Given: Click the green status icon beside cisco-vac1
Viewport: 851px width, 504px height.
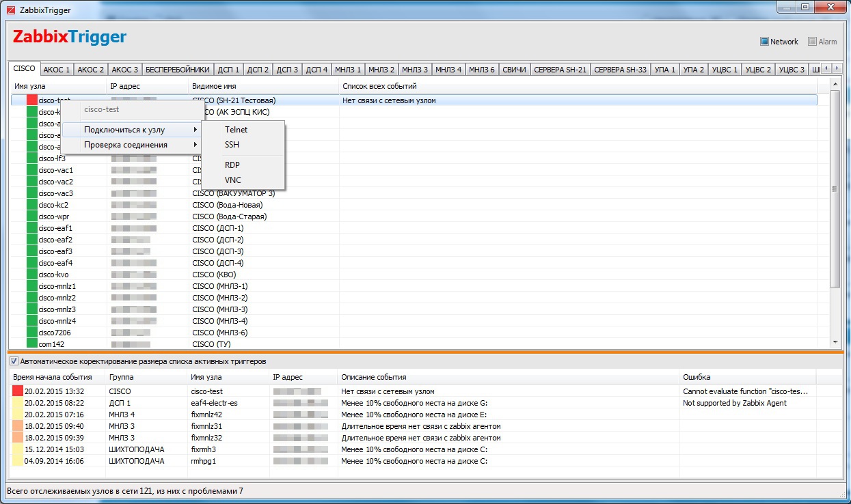Looking at the screenshot, I should point(31,170).
